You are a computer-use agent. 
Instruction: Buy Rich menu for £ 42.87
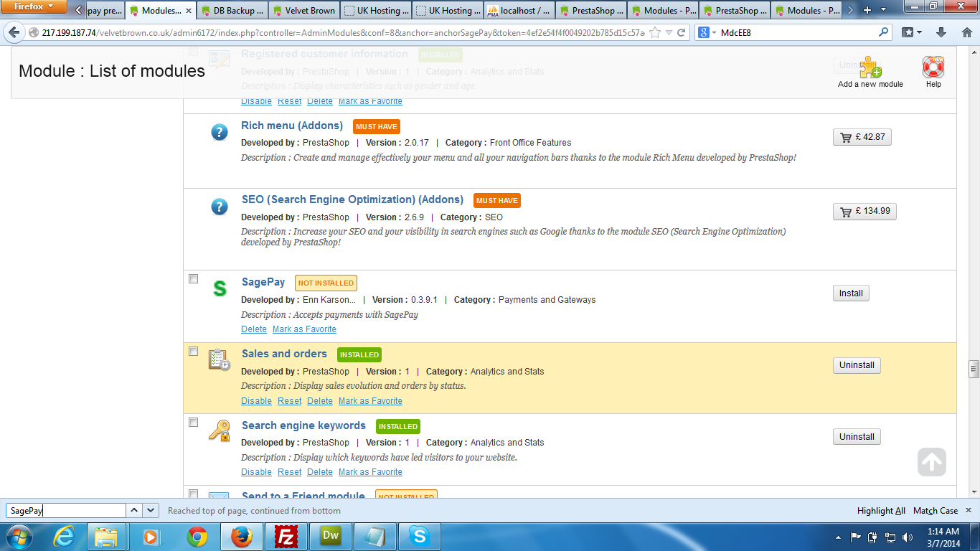[x=862, y=137]
